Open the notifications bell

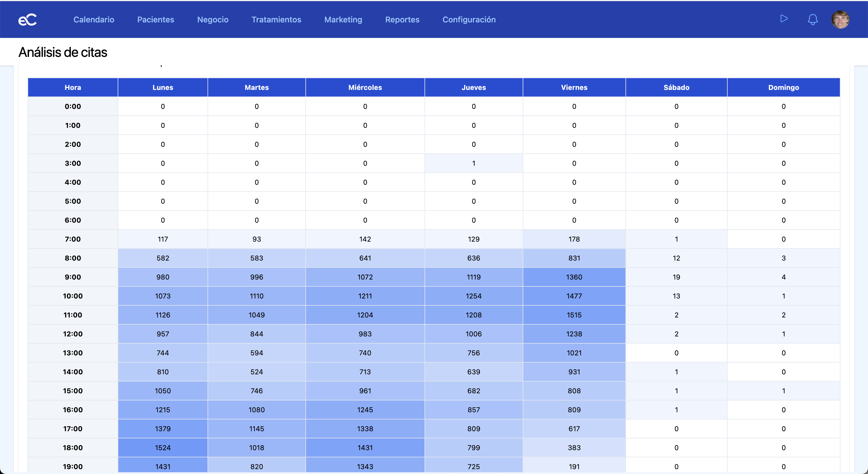tap(812, 19)
